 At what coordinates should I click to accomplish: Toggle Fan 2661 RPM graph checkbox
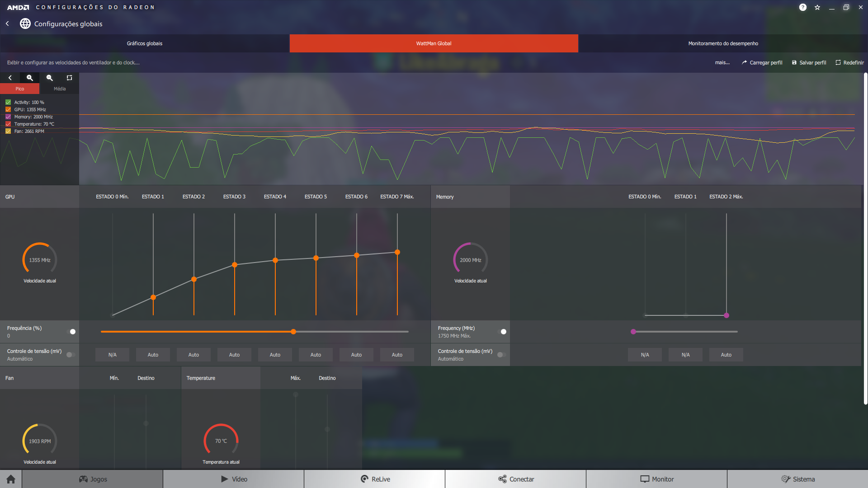point(8,131)
